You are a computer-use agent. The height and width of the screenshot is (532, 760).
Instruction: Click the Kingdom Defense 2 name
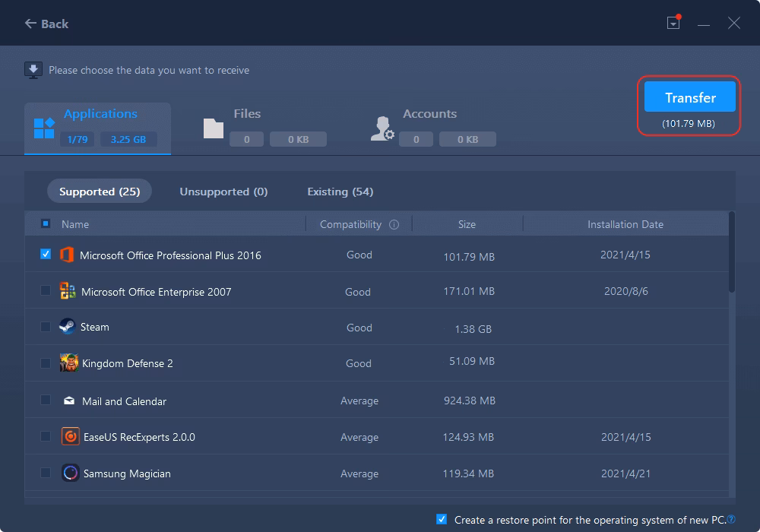pyautogui.click(x=128, y=363)
